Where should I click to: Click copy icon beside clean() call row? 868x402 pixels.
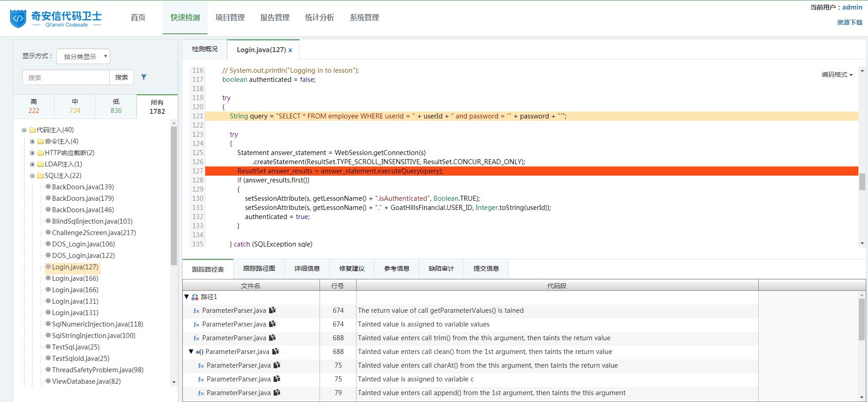[x=275, y=352]
